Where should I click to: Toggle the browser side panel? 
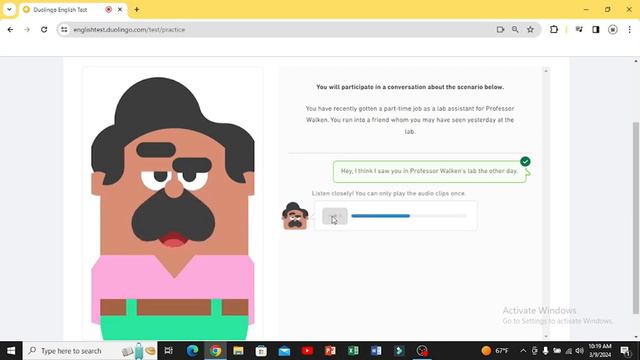[x=596, y=30]
